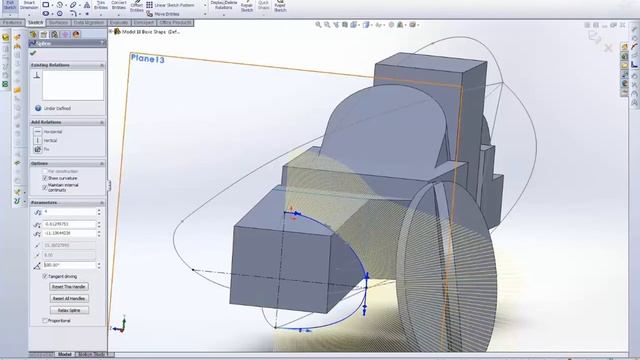The image size is (640, 360).
Task: Click the tangent angle field
Action: click(x=69, y=265)
